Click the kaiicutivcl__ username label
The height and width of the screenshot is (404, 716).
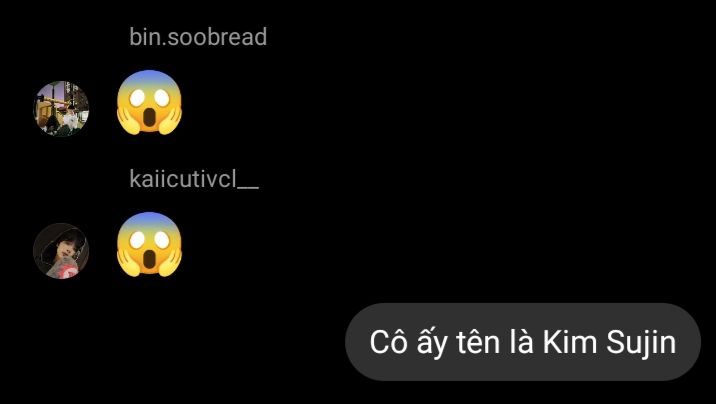tap(194, 179)
